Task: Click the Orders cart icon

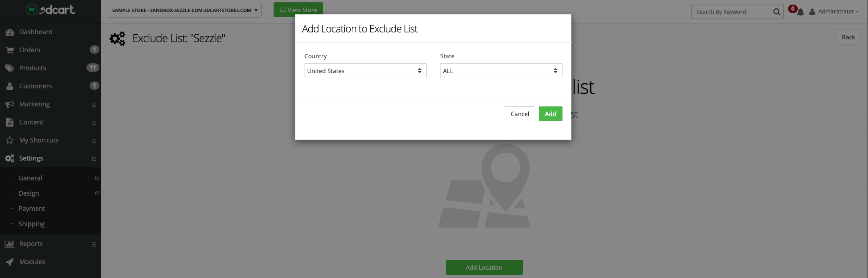Action: point(10,50)
